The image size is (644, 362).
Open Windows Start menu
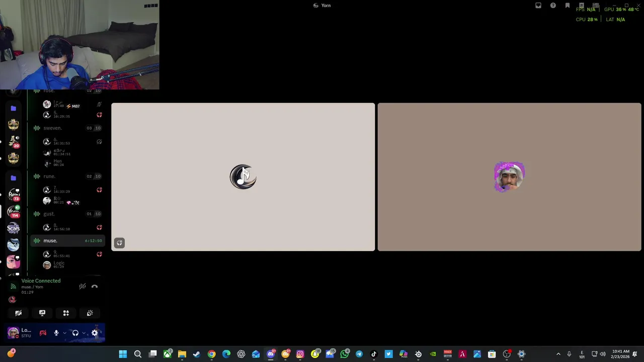(x=123, y=354)
